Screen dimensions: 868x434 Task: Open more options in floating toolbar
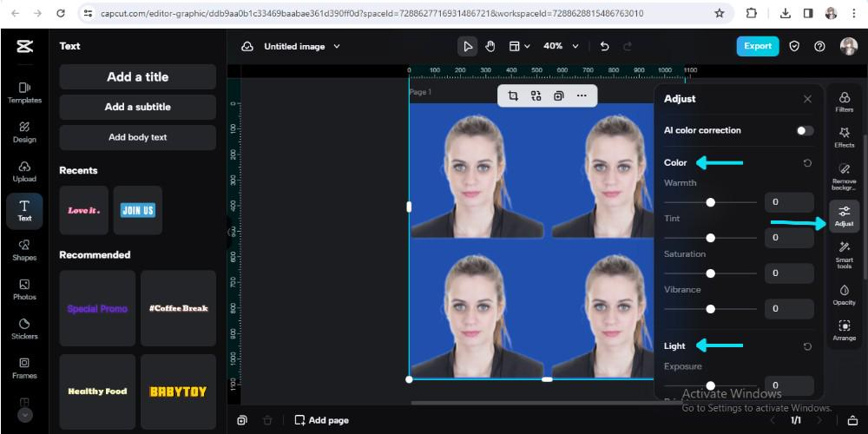point(582,95)
